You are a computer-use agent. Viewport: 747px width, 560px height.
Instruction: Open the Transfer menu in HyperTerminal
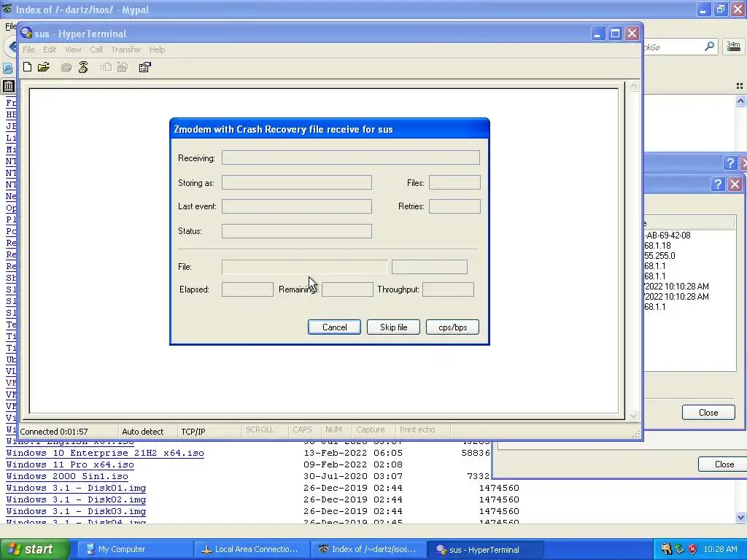pyautogui.click(x=125, y=50)
